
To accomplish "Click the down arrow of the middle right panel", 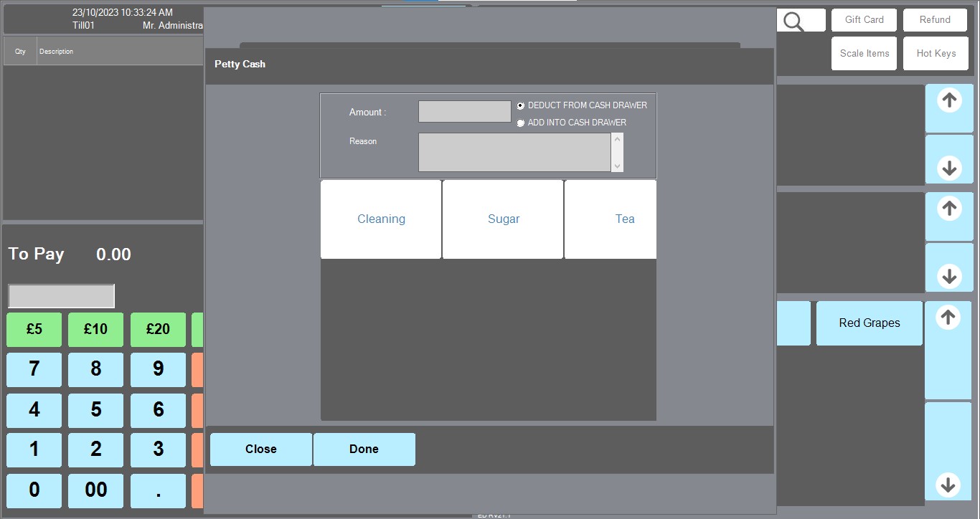I will pos(949,275).
